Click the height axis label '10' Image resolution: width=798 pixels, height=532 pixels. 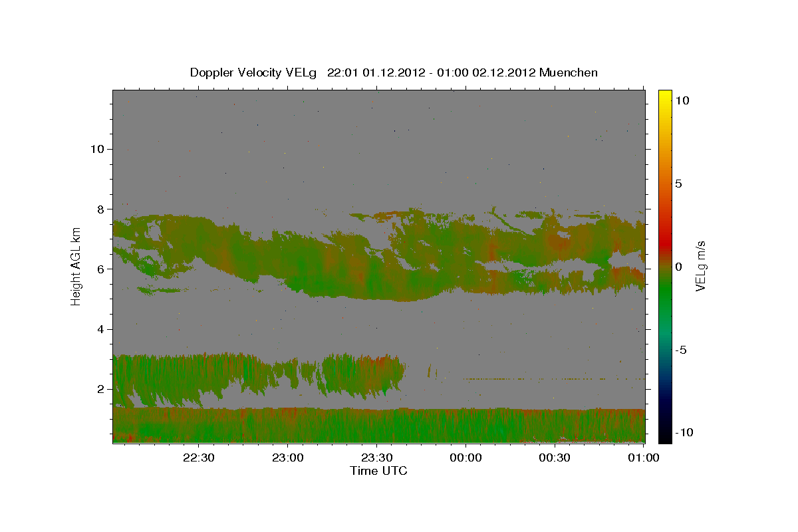click(96, 149)
